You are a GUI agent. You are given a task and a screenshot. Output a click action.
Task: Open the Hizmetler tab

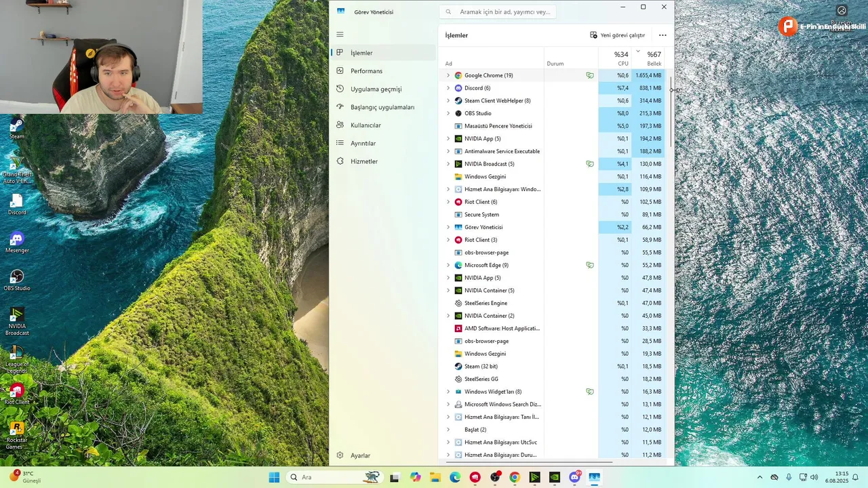(383, 161)
